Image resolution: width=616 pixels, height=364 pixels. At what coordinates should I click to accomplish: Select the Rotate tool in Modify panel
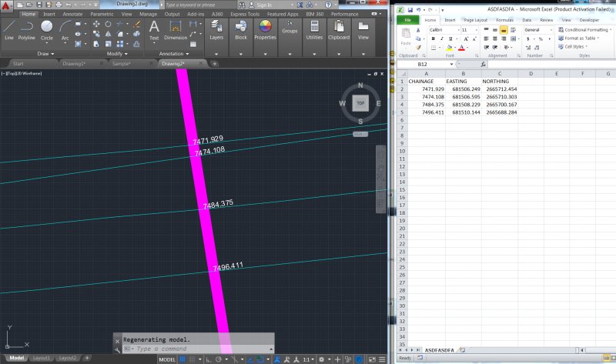(x=108, y=25)
